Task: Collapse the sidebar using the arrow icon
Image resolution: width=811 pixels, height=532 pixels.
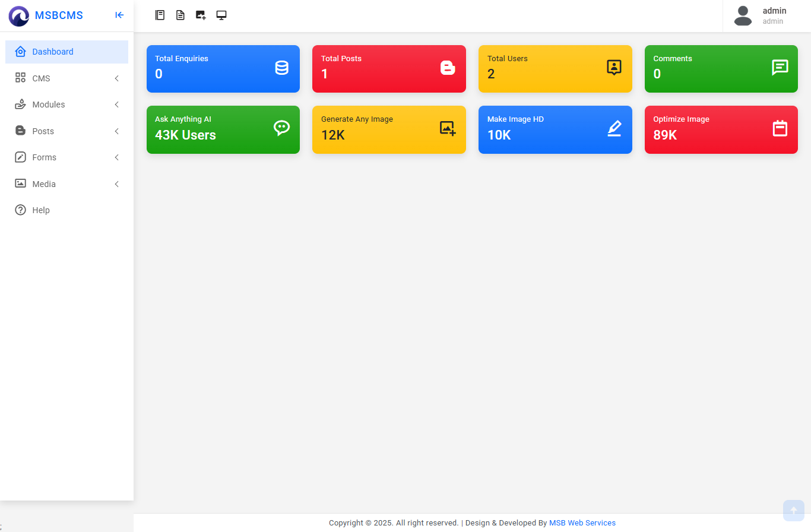Action: tap(119, 15)
